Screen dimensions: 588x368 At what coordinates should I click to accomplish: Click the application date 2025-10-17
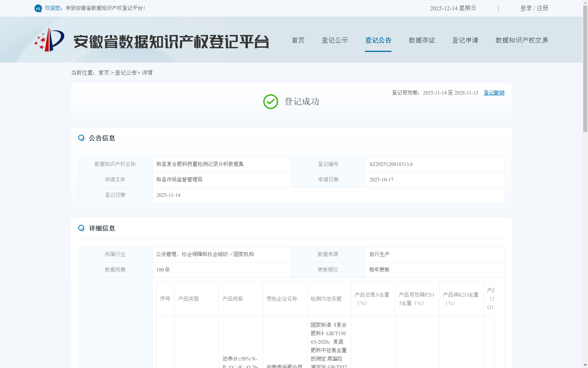(x=381, y=180)
